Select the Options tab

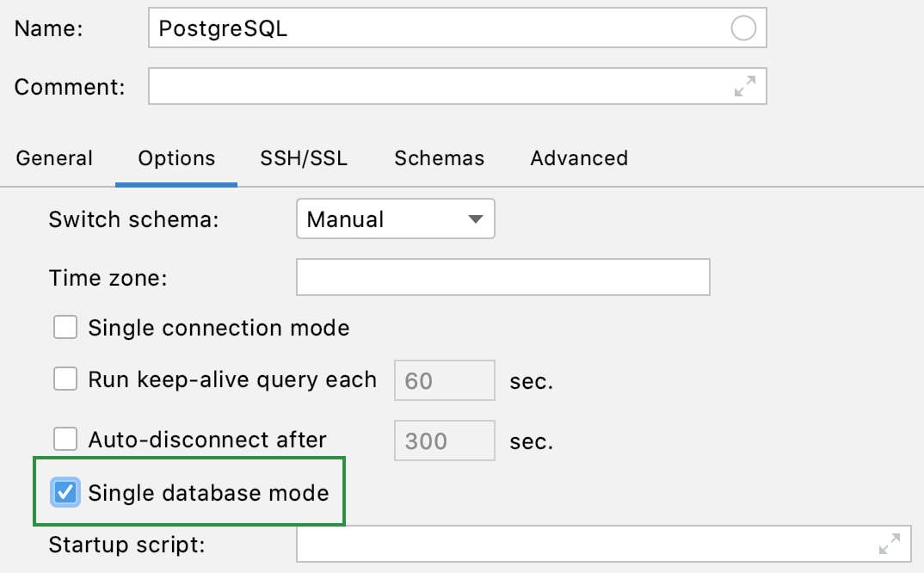(176, 158)
